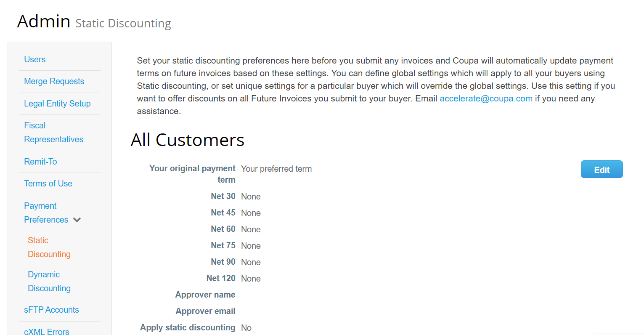Go to Merge Requests

[54, 81]
